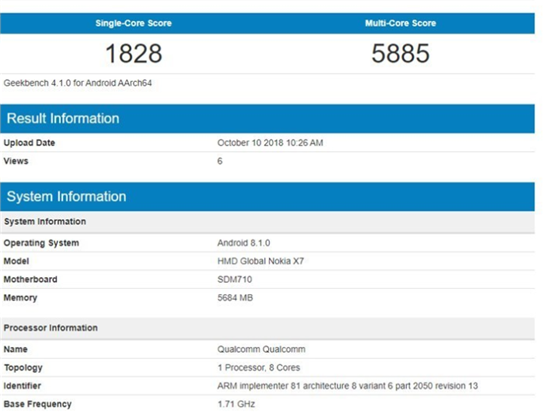Click the Single-Core Score header

[133, 23]
